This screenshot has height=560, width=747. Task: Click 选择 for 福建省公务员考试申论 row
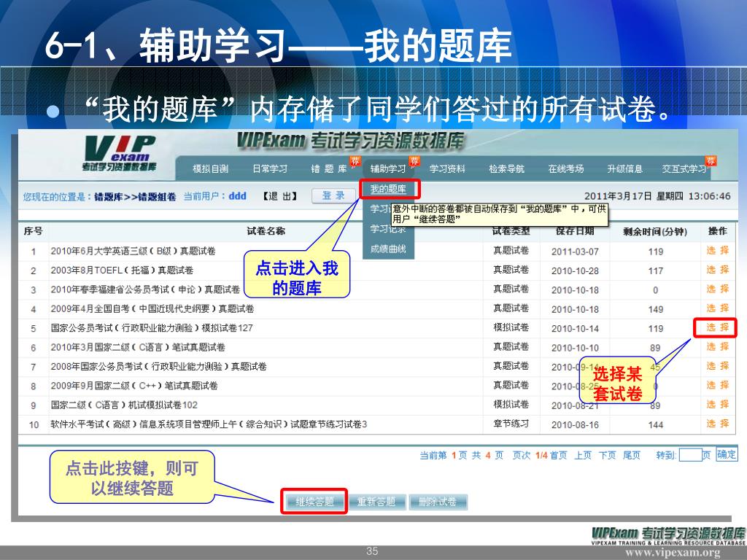[x=718, y=289]
